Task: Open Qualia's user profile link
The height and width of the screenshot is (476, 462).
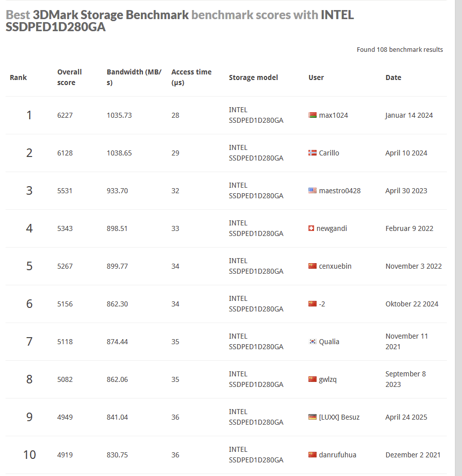Action: (x=329, y=342)
